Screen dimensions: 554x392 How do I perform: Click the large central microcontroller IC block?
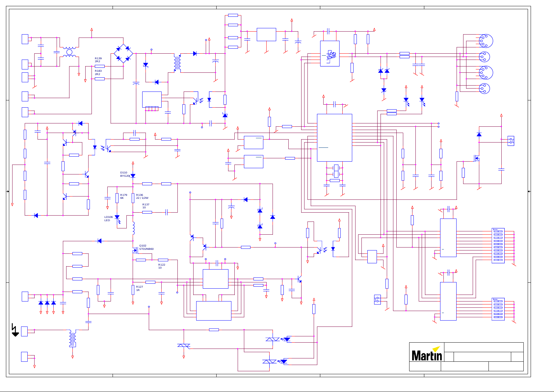[x=334, y=138]
